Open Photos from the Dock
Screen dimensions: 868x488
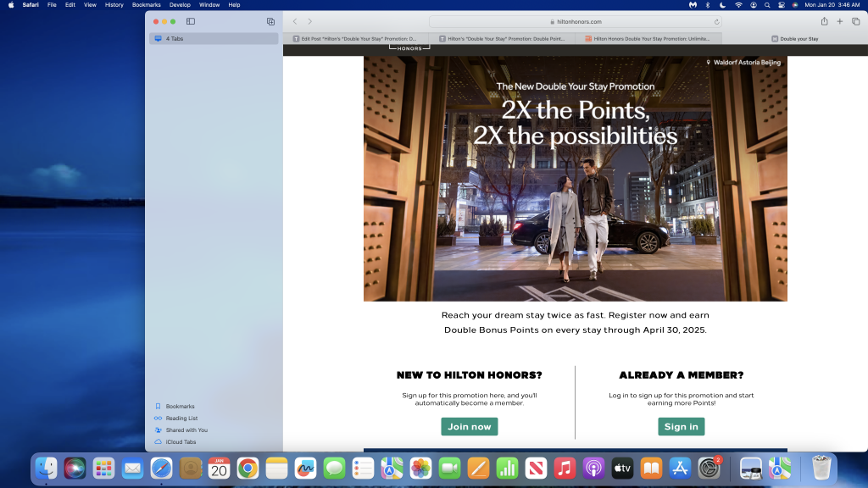pyautogui.click(x=420, y=469)
